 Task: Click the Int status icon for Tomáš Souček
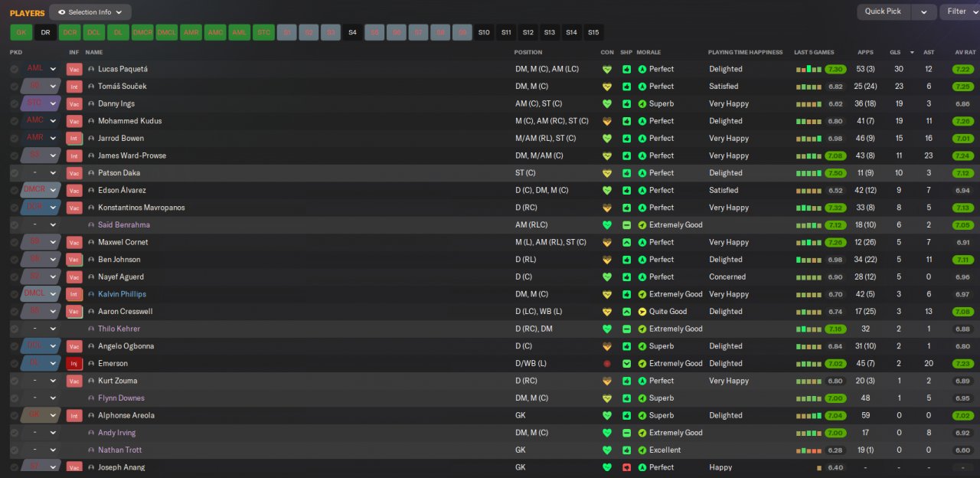(x=74, y=87)
